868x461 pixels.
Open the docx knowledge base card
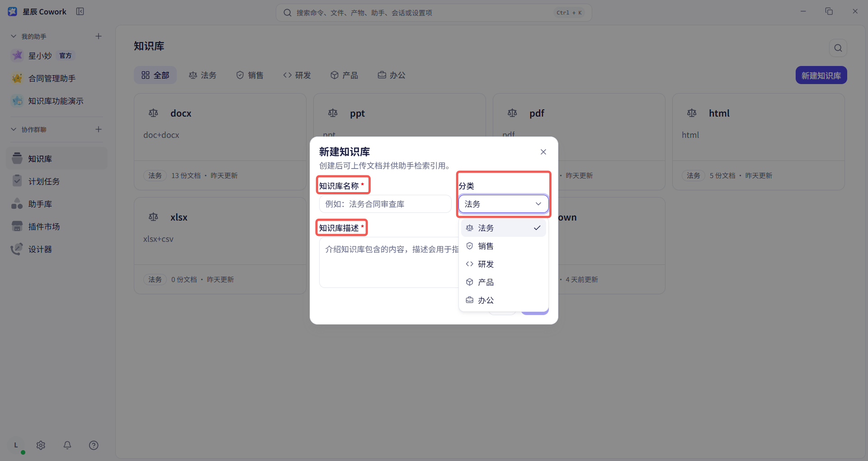coord(220,141)
